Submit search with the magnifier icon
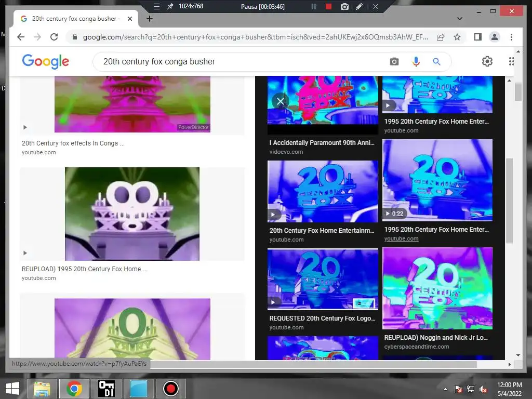 point(436,61)
